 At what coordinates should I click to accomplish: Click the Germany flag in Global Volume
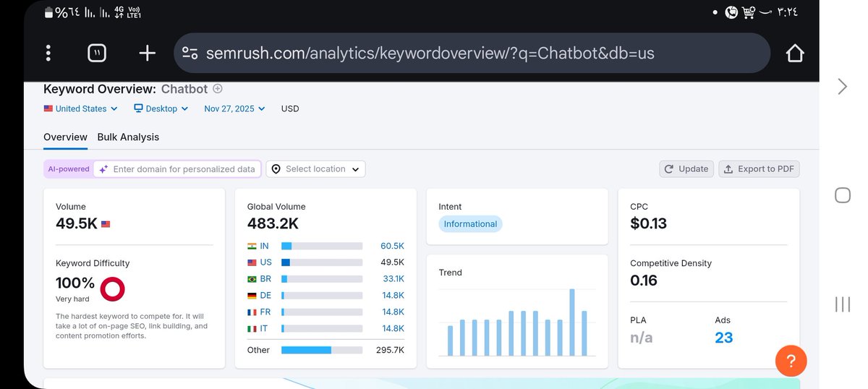(252, 295)
